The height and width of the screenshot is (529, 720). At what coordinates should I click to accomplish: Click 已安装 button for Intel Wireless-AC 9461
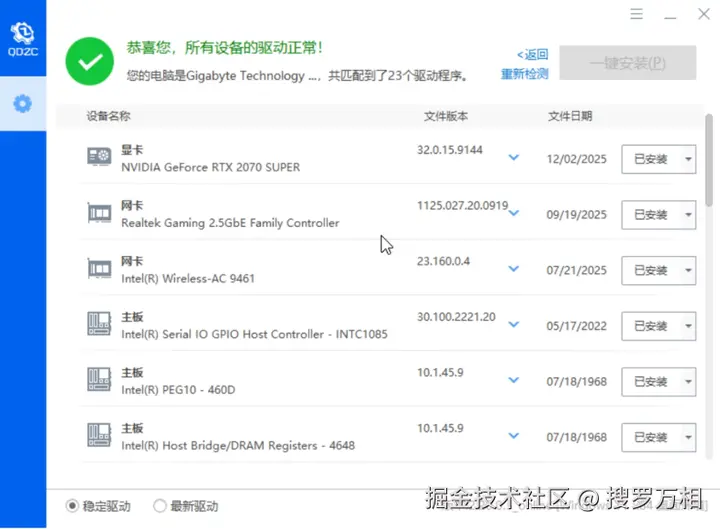pos(651,270)
